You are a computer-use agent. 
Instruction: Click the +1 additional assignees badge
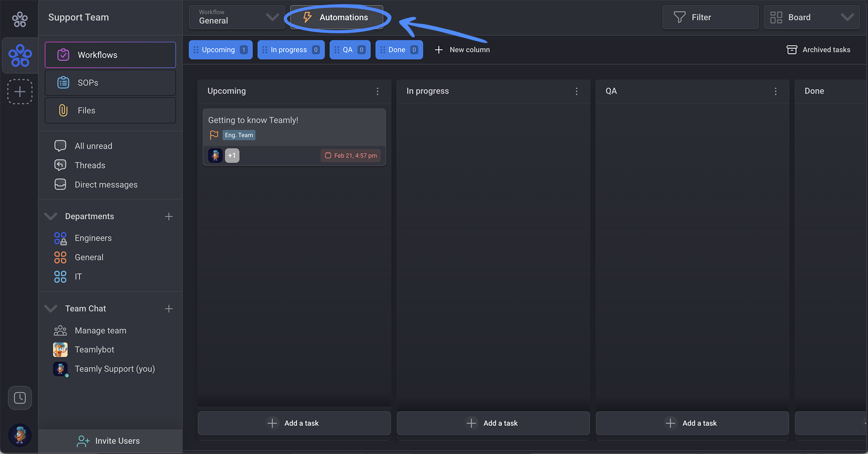232,155
